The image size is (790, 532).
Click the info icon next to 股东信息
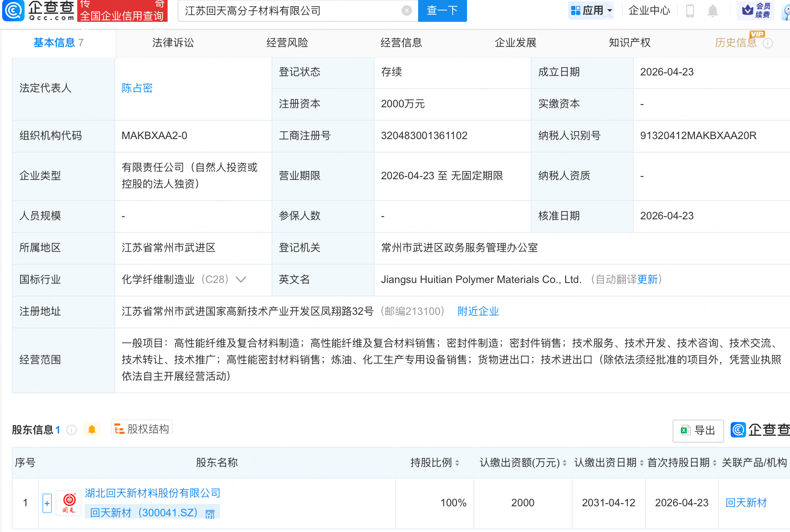(71, 430)
